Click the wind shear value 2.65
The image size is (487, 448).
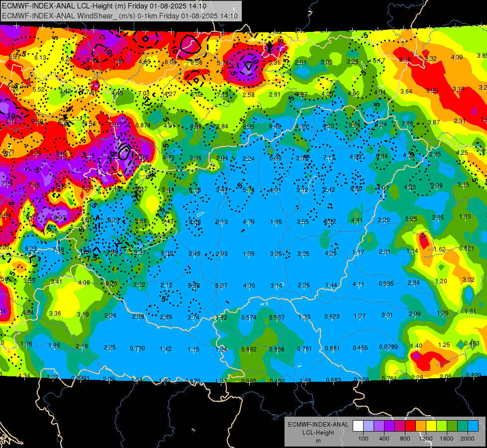tap(438, 218)
